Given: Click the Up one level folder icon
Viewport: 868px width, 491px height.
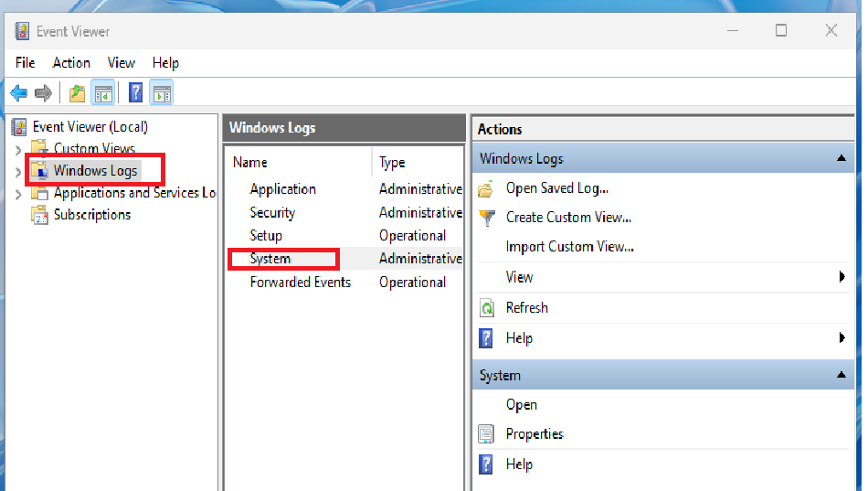Looking at the screenshot, I should point(77,93).
